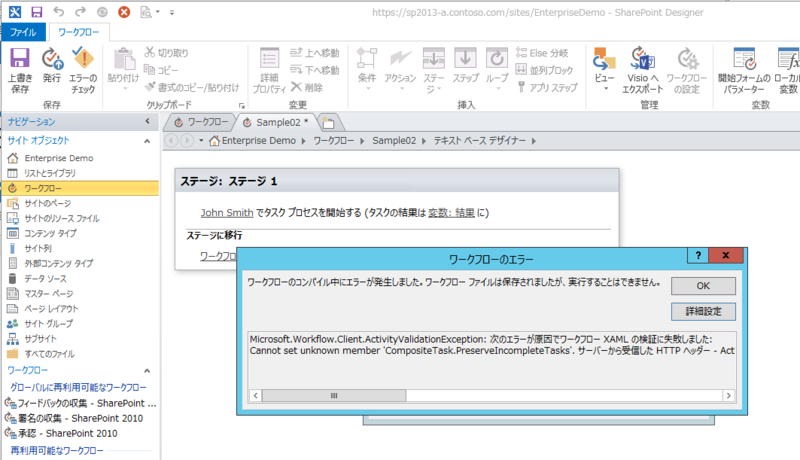Select ワークフロー in site objects
Image resolution: width=800 pixels, height=460 pixels.
click(80, 188)
